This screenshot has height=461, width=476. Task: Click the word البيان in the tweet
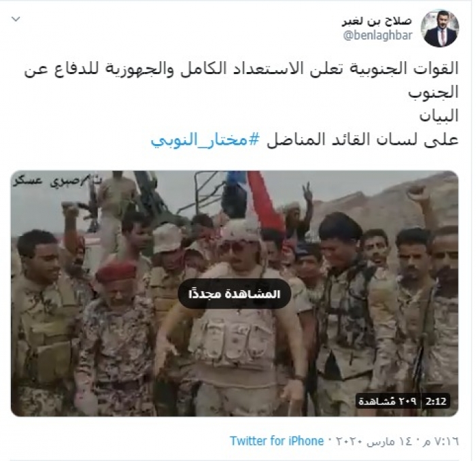439,116
